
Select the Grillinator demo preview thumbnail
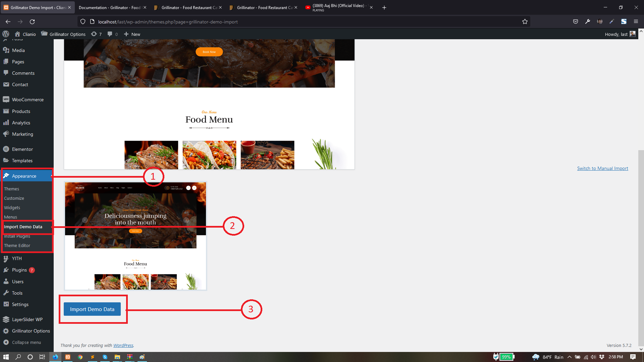136,236
